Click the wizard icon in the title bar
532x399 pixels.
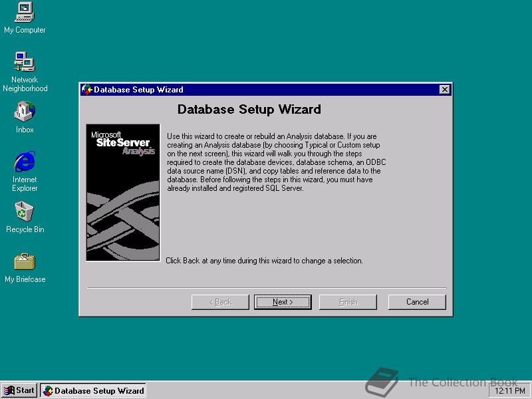[x=87, y=90]
